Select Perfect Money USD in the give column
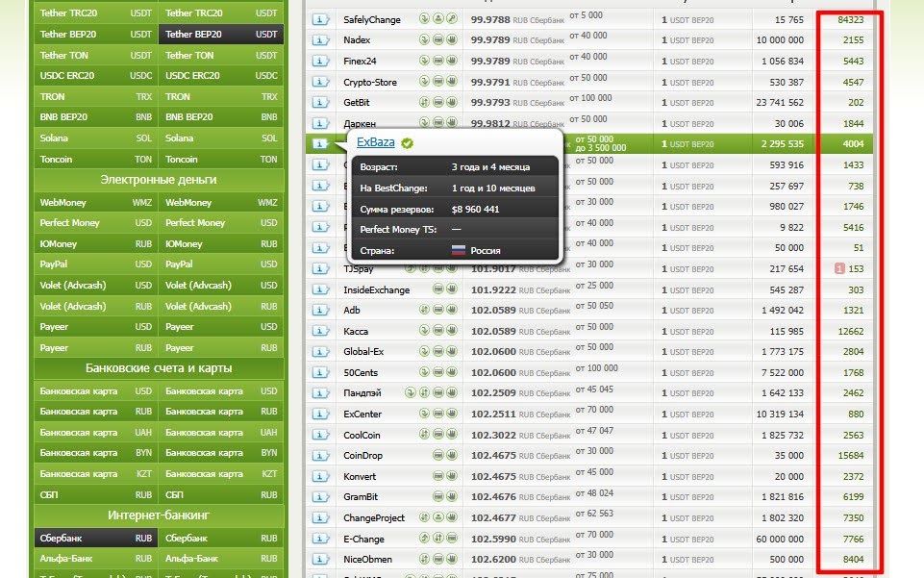This screenshot has height=578, width=924. click(x=95, y=223)
